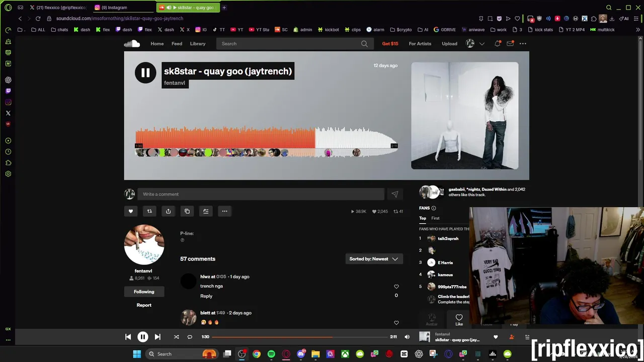Like the comment by blett

(x=396, y=323)
